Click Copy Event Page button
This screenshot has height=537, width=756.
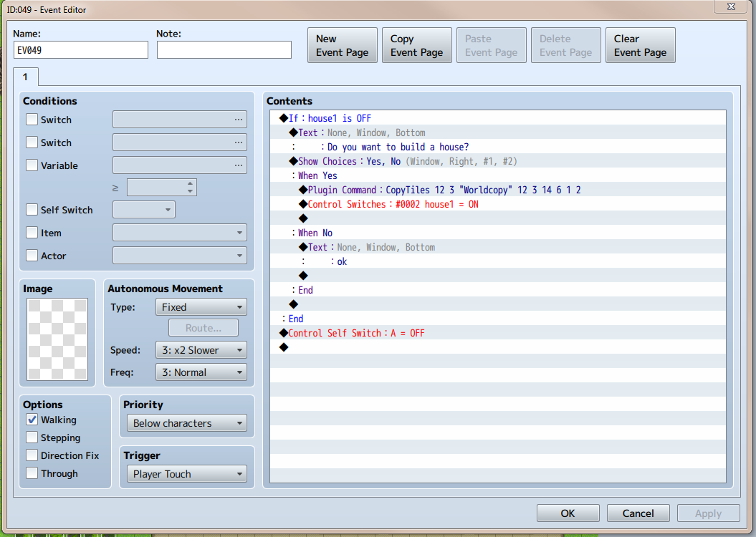(416, 45)
